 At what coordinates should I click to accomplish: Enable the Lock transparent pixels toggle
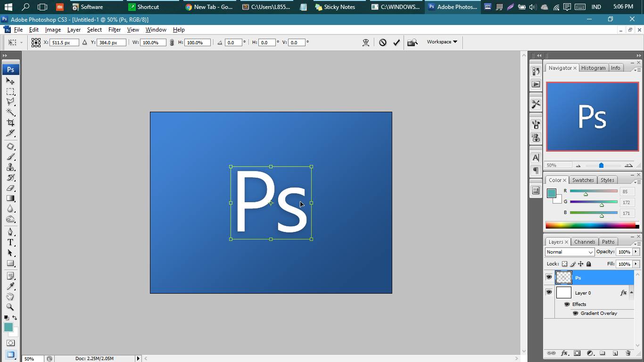(x=564, y=264)
